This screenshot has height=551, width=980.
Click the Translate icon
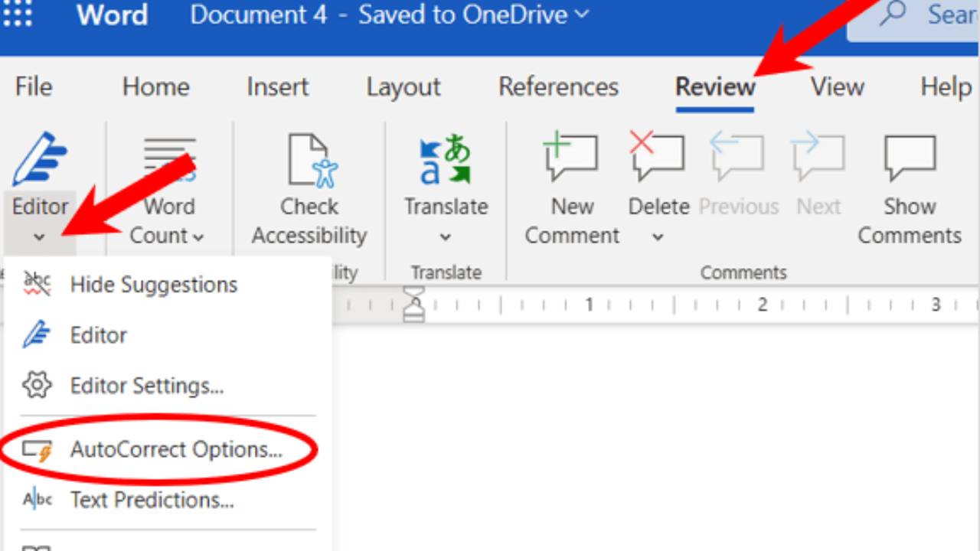445,159
